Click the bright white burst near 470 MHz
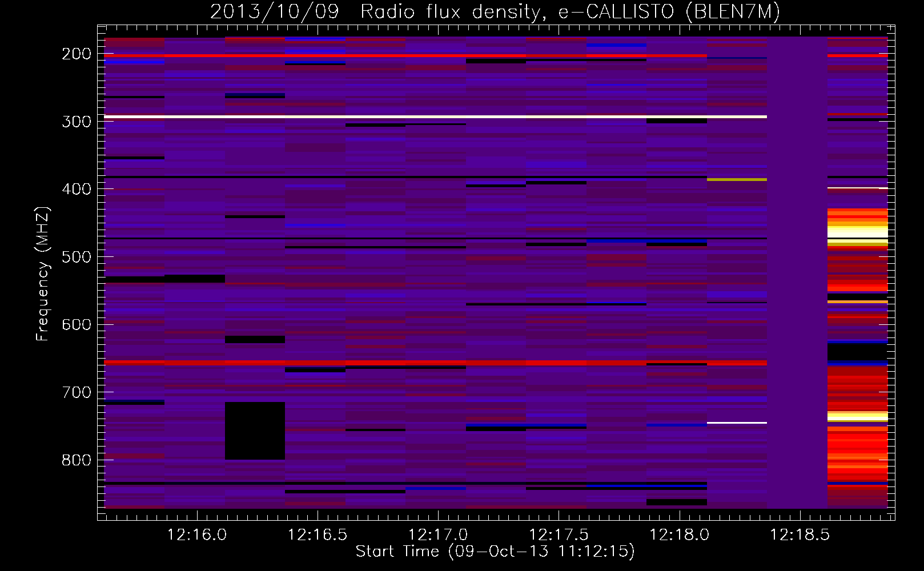The height and width of the screenshot is (571, 924). tap(858, 233)
